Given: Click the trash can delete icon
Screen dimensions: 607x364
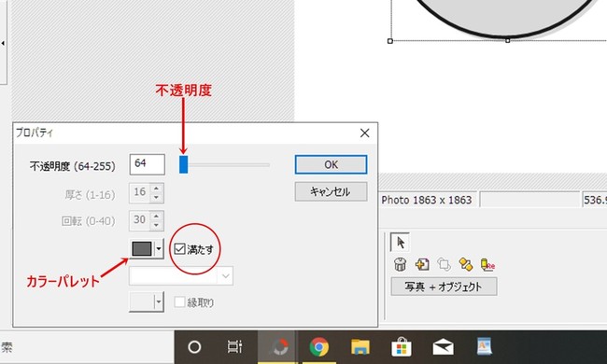Looking at the screenshot, I should 400,264.
